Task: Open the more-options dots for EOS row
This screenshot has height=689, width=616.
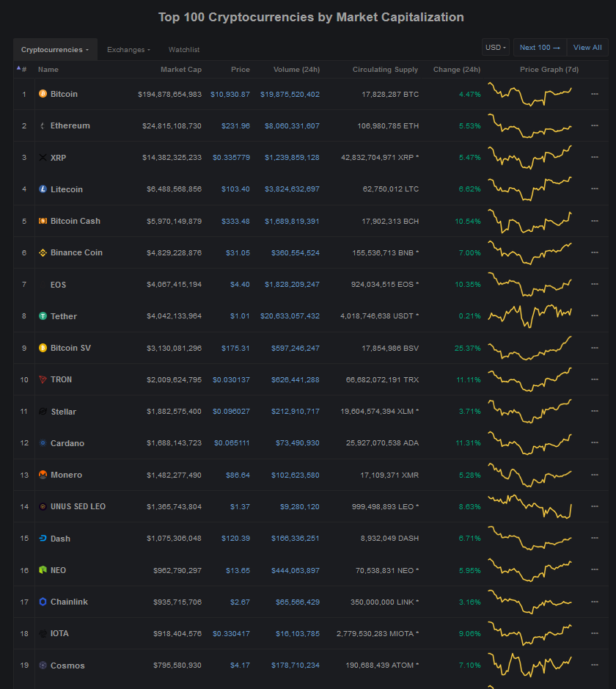Action: (595, 284)
